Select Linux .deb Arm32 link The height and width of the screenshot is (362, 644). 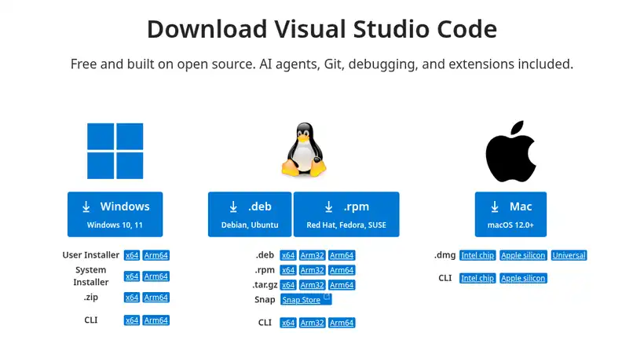(312, 255)
